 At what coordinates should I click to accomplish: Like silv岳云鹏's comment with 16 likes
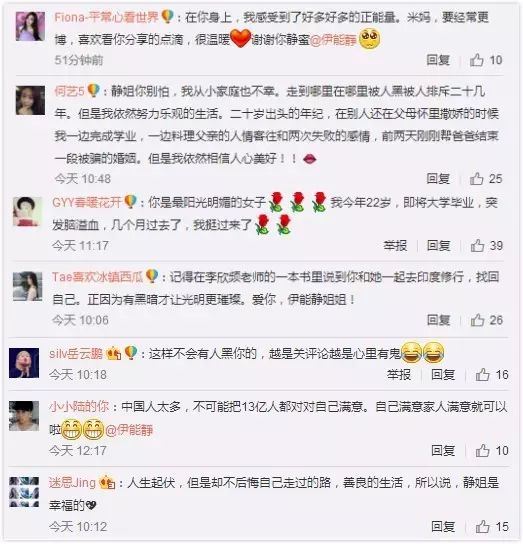[x=491, y=375]
